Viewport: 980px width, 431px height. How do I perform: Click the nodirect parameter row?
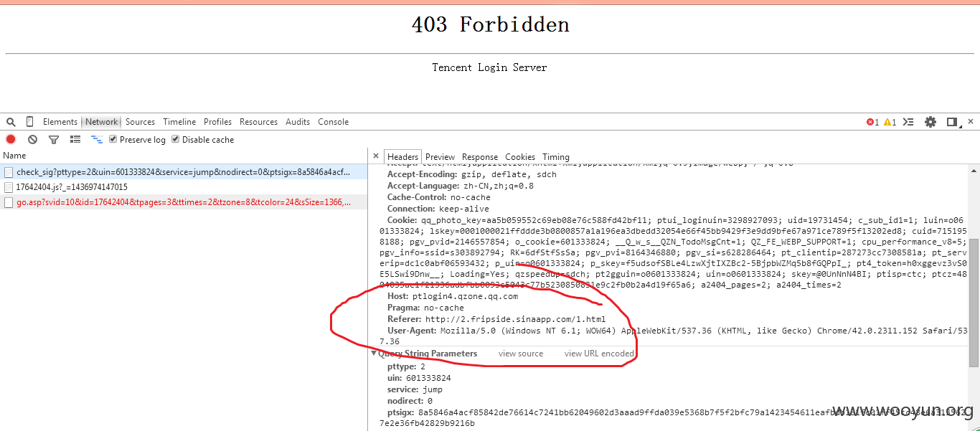pos(410,401)
